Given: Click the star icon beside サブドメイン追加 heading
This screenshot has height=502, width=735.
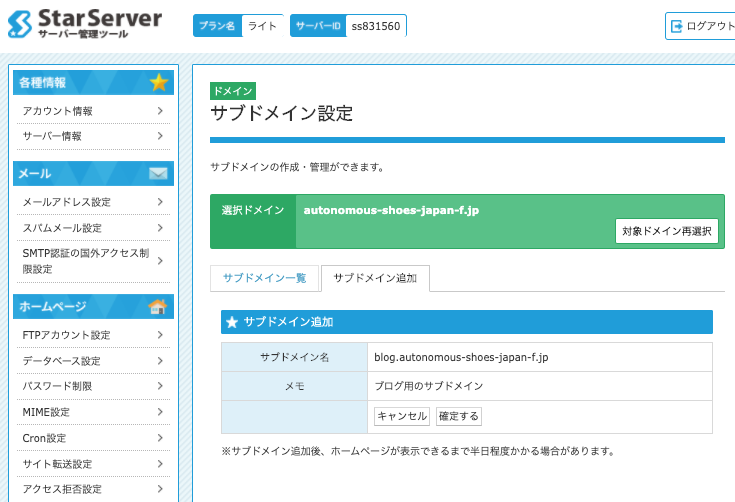Looking at the screenshot, I should pyautogui.click(x=232, y=322).
